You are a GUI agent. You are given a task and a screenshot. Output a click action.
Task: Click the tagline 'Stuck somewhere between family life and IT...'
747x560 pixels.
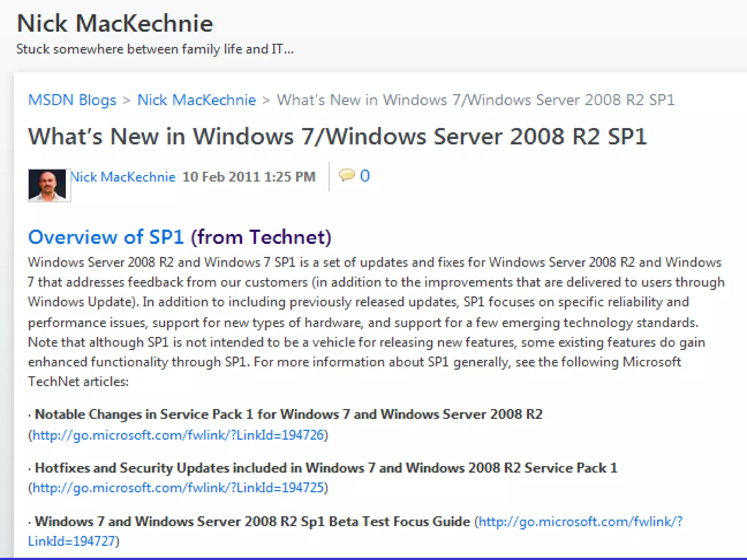(x=155, y=49)
